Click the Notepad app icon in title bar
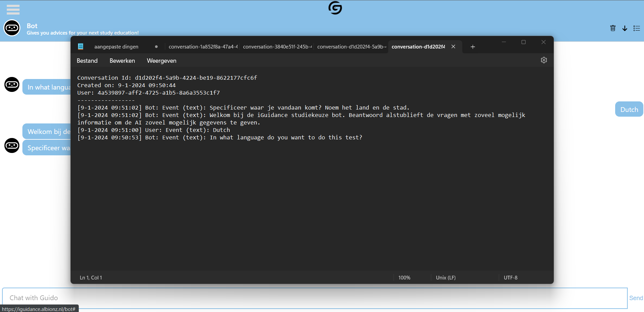Viewport: 644px width, 312px height. [80, 46]
